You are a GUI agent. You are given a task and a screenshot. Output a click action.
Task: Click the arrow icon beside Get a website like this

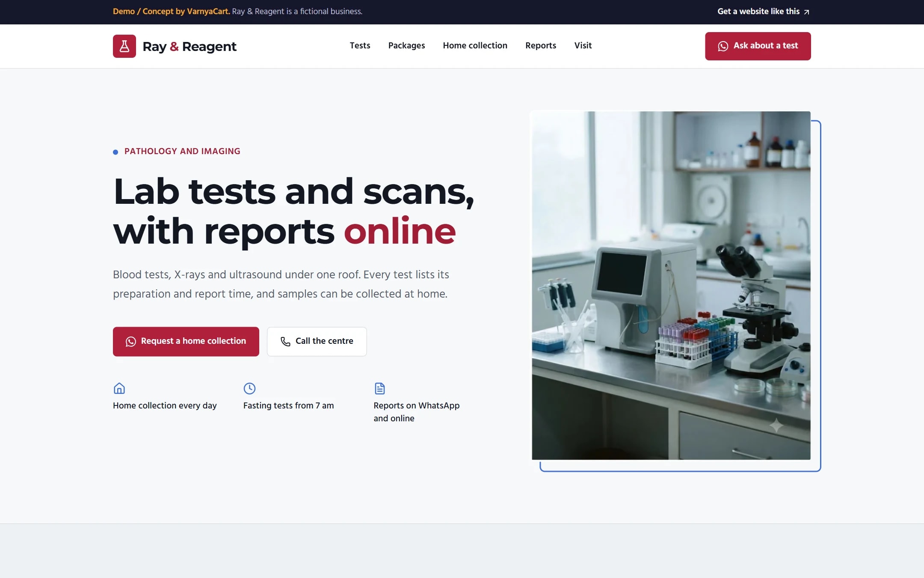(x=806, y=12)
